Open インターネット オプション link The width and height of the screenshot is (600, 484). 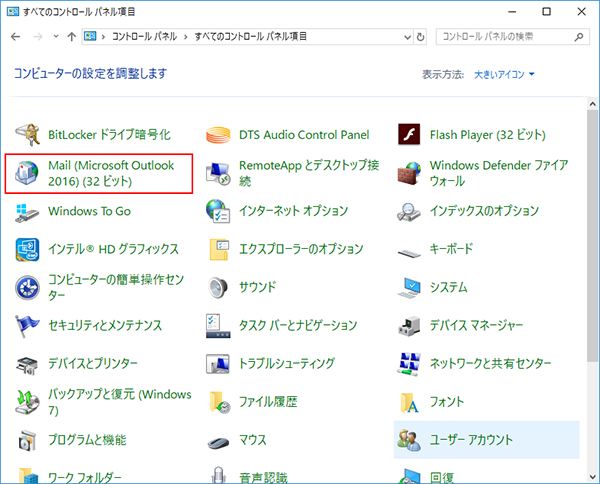[x=293, y=211]
